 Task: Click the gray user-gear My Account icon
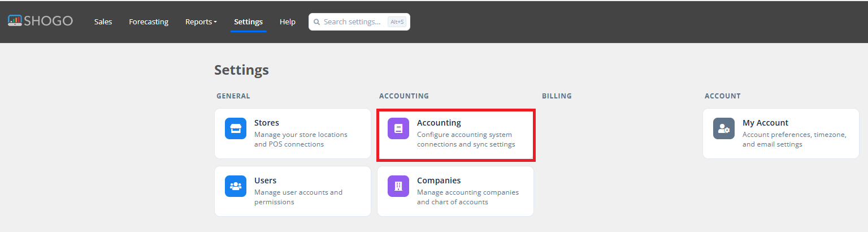click(x=724, y=128)
